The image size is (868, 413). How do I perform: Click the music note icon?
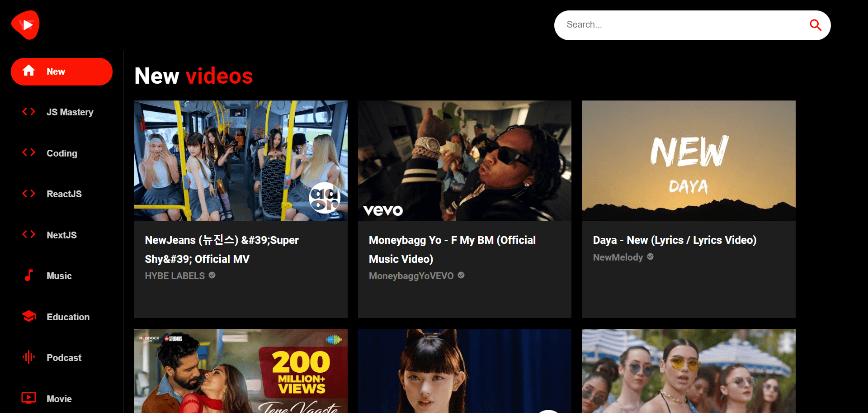pos(29,275)
